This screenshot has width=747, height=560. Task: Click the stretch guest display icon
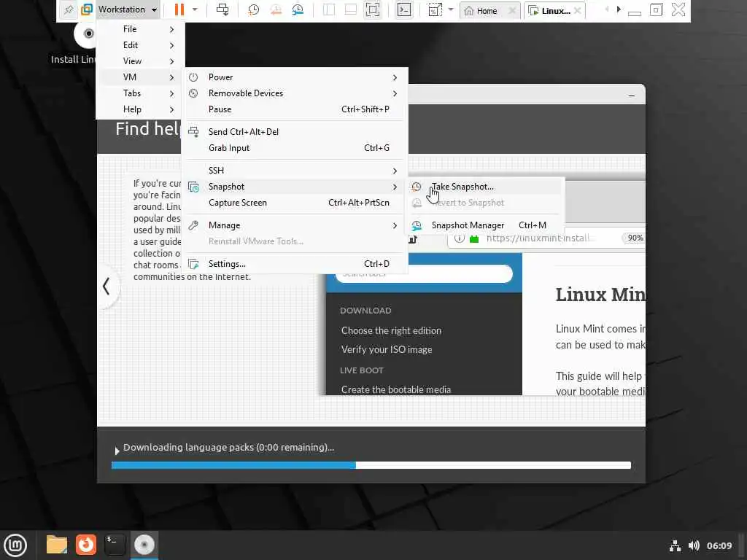click(435, 9)
